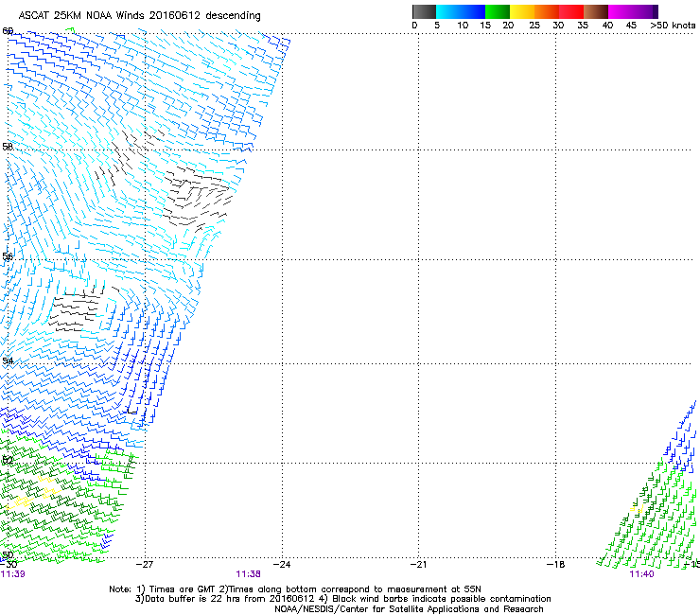This screenshot has width=700, height=615.
Task: Click the longitude label -18
Action: tap(555, 565)
